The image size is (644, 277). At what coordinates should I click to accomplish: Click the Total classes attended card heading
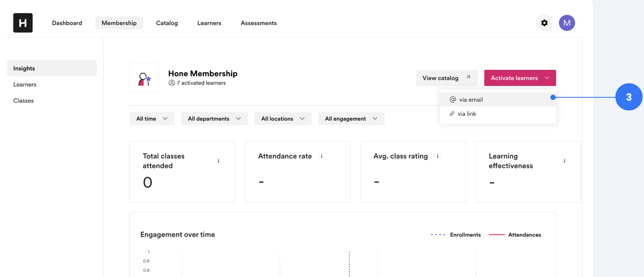click(x=163, y=161)
